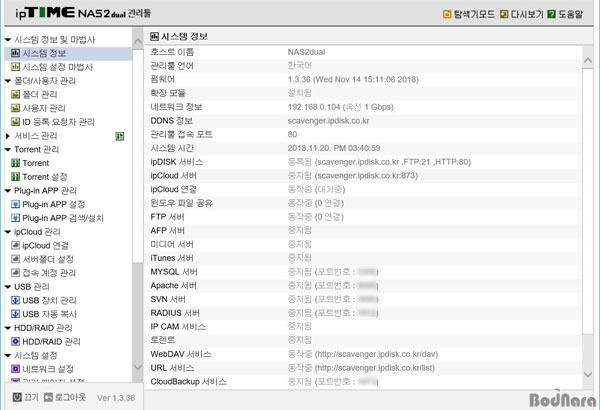Click the 접속 계정 관리 icon

click(x=15, y=273)
